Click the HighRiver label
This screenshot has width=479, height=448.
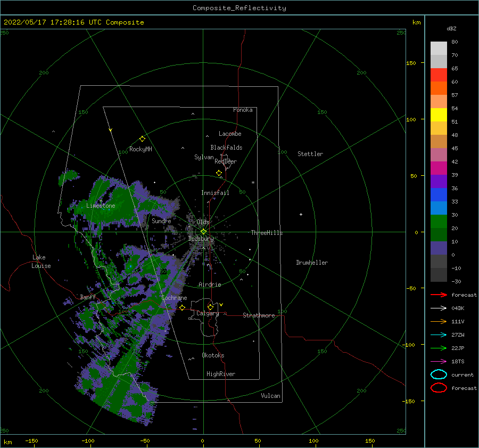(221, 374)
